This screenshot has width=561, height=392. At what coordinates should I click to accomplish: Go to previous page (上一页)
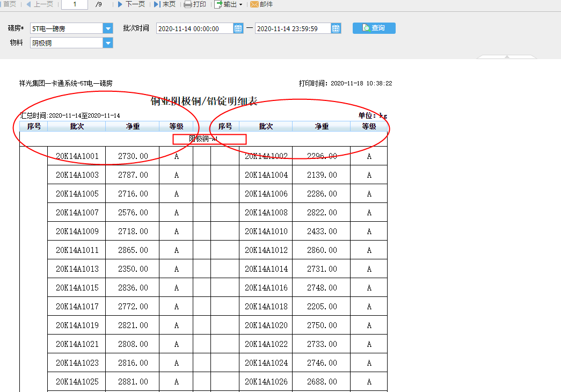click(40, 4)
